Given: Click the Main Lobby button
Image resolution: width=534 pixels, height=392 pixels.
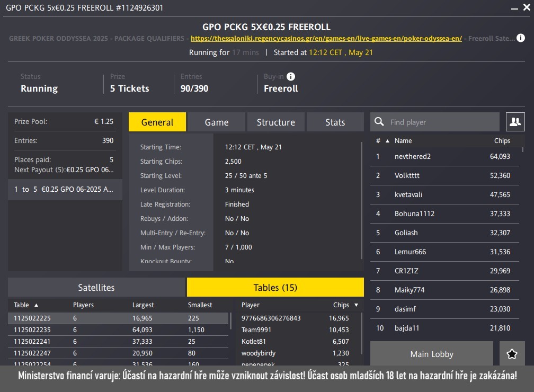Looking at the screenshot, I should (431, 353).
